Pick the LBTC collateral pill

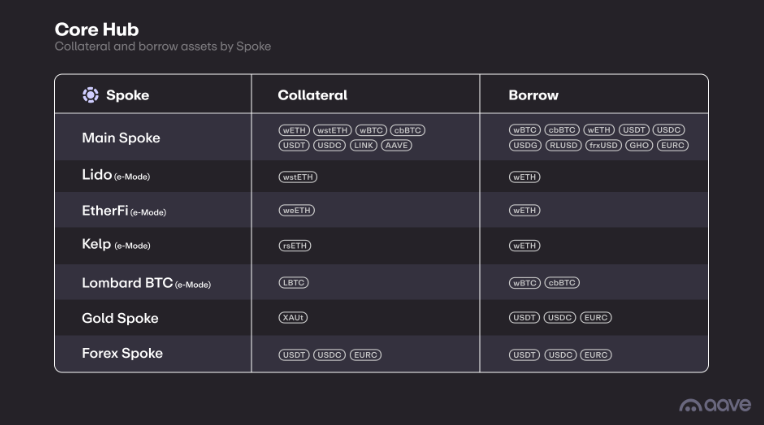tap(293, 283)
